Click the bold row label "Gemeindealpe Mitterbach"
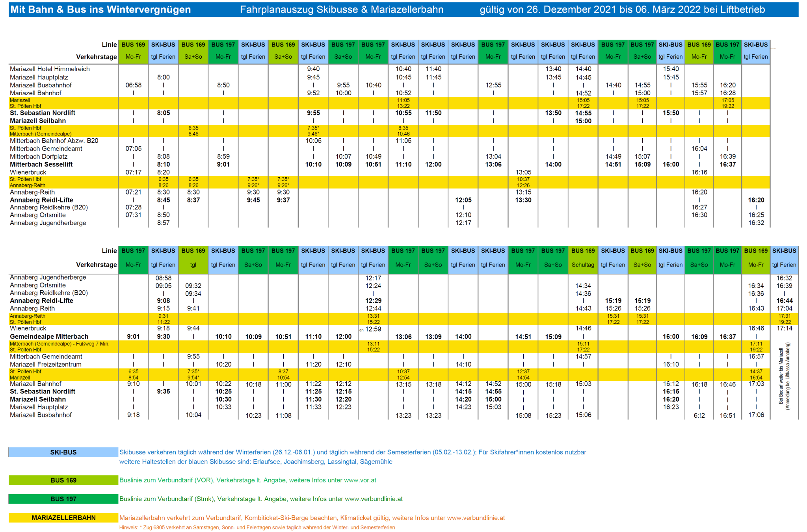This screenshot has width=807, height=532. point(49,336)
